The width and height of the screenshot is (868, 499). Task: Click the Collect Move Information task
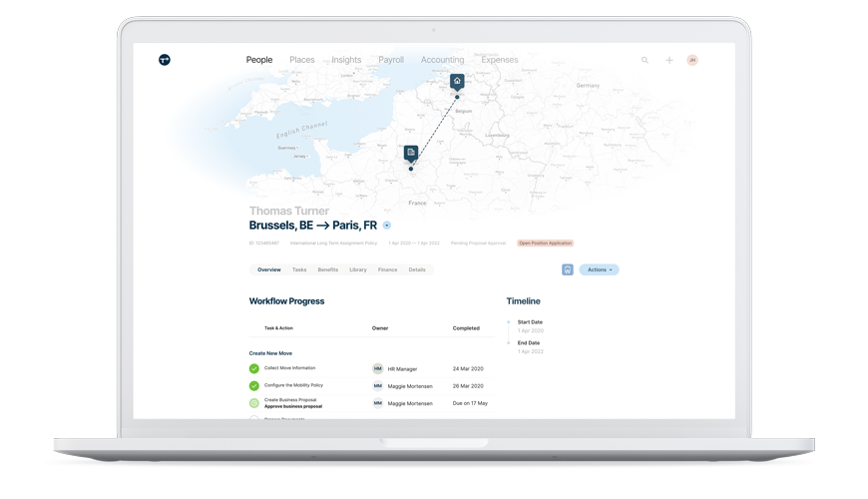(289, 367)
